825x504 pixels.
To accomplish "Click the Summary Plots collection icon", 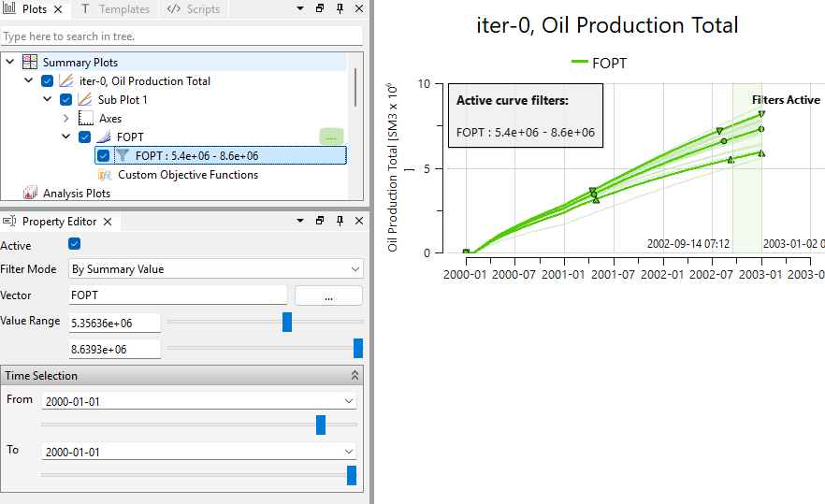I will click(30, 63).
